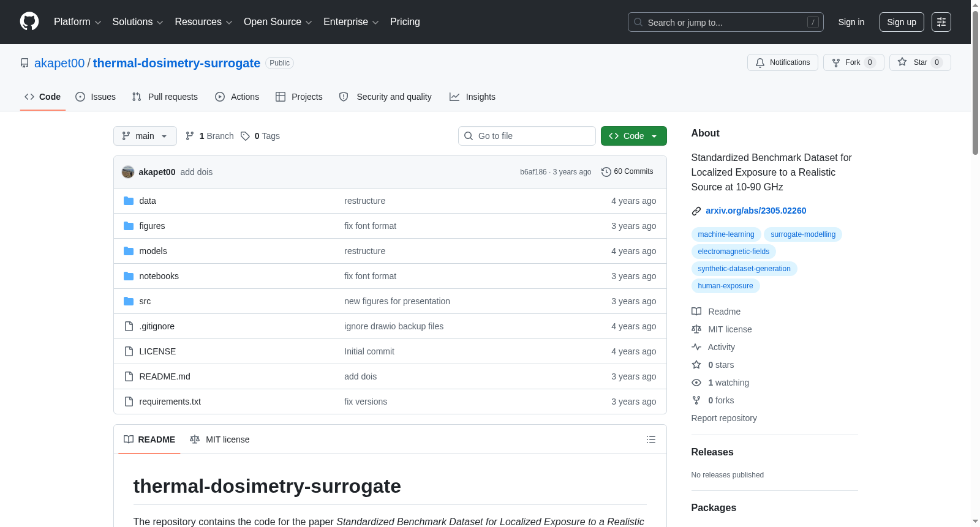Click the notebooks folder icon

point(129,276)
